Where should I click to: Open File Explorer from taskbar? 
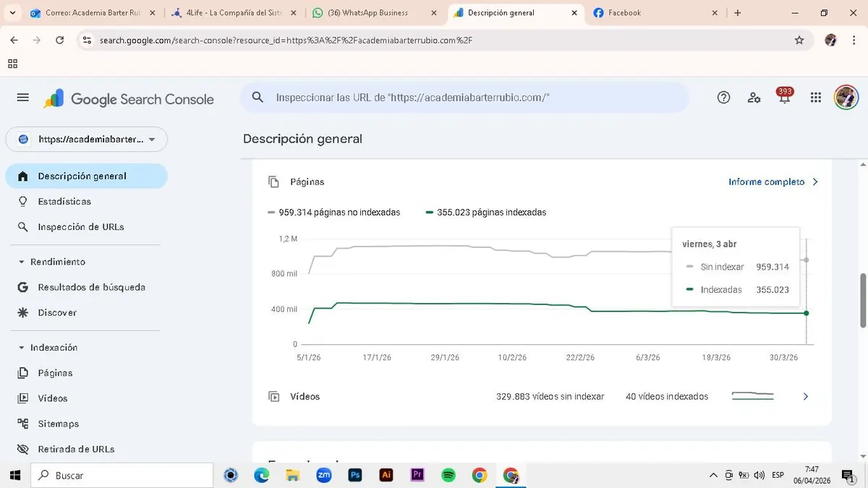pyautogui.click(x=293, y=475)
